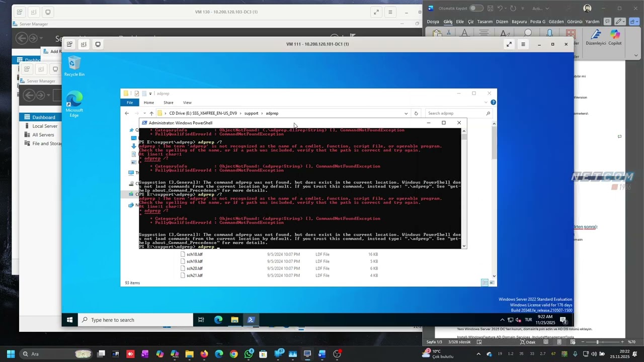Click 'Type here to search' VM box
This screenshot has width=644, height=362.
pos(136,320)
